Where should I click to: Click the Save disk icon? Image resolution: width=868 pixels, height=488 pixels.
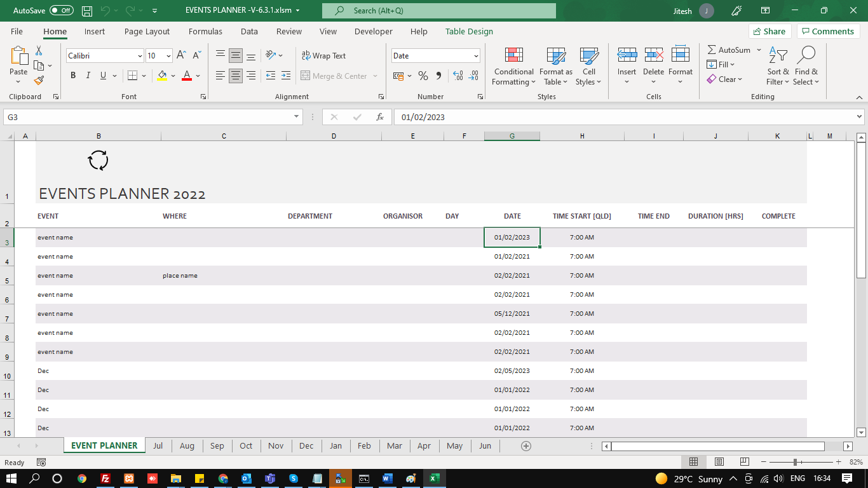pos(87,11)
